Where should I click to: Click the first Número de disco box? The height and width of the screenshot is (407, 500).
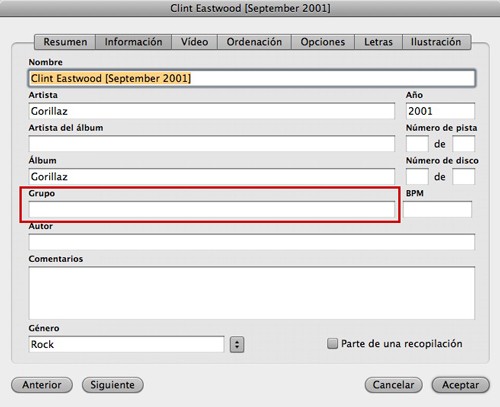pyautogui.click(x=417, y=177)
